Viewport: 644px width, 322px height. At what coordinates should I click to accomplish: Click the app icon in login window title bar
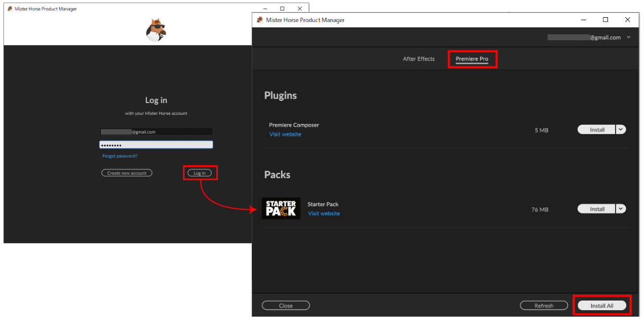coord(10,9)
